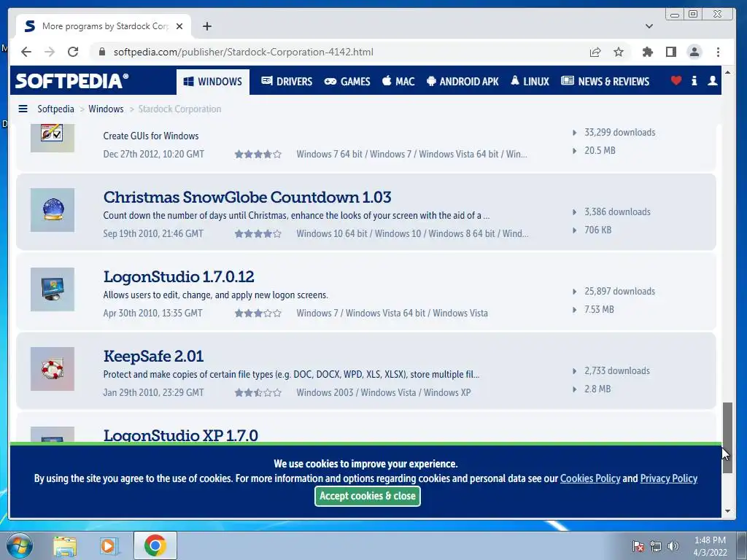Click the 33,299 downloads text
The image size is (747, 560).
[x=620, y=133]
